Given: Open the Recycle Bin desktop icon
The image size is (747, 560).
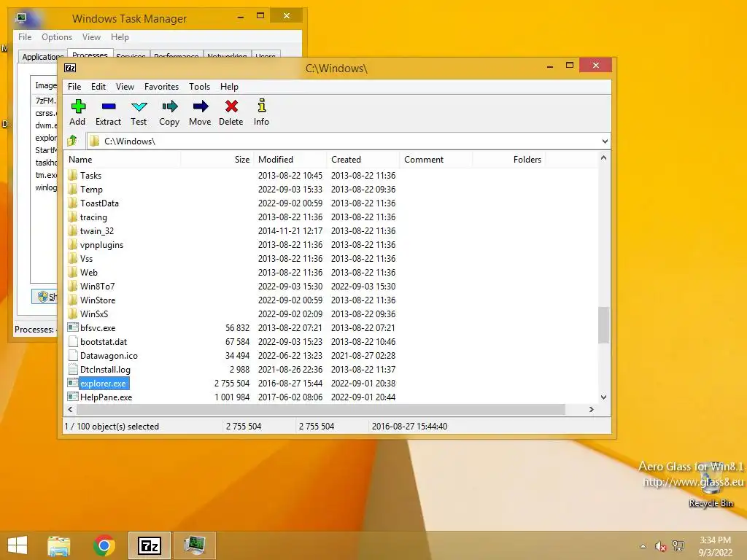Looking at the screenshot, I should (711, 486).
